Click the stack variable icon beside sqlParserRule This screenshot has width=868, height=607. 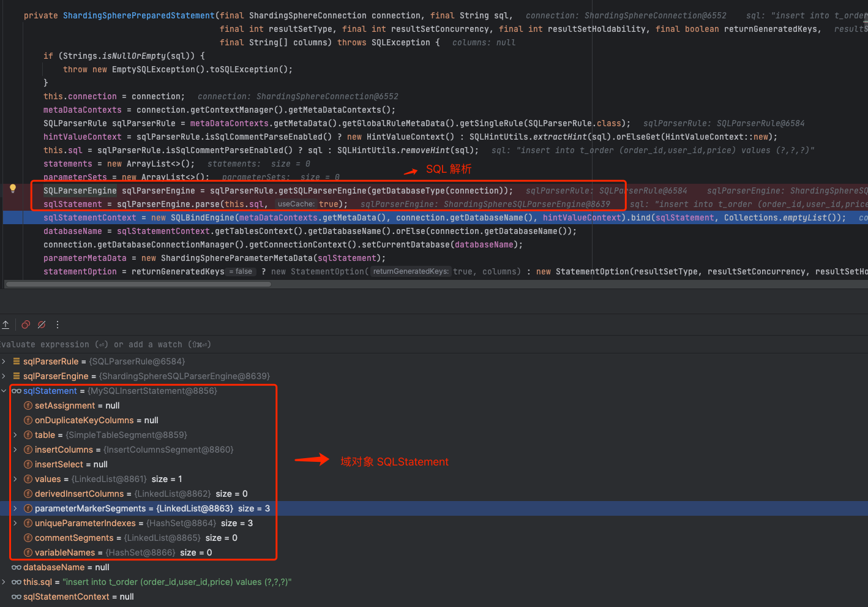[17, 361]
